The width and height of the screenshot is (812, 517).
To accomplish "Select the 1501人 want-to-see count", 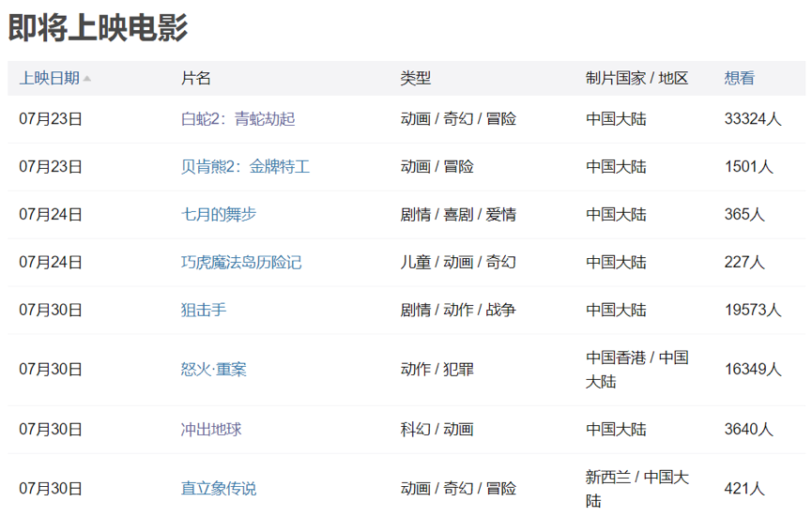I will pyautogui.click(x=748, y=167).
